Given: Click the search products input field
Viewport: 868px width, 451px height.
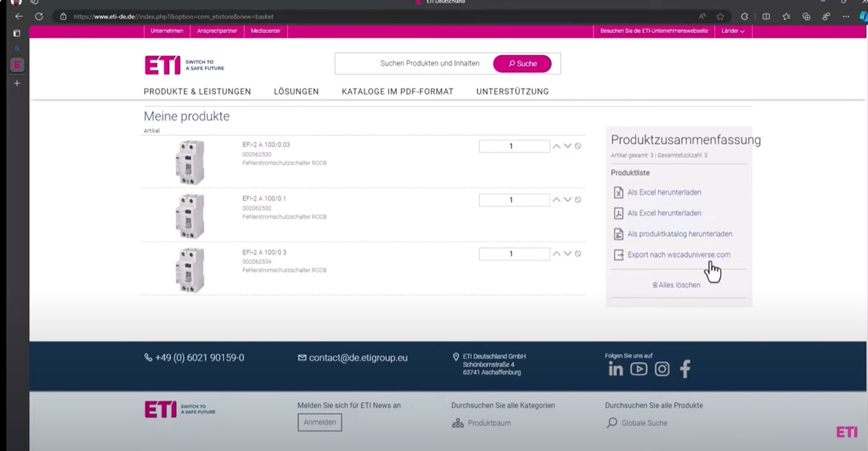Looking at the screenshot, I should (414, 64).
